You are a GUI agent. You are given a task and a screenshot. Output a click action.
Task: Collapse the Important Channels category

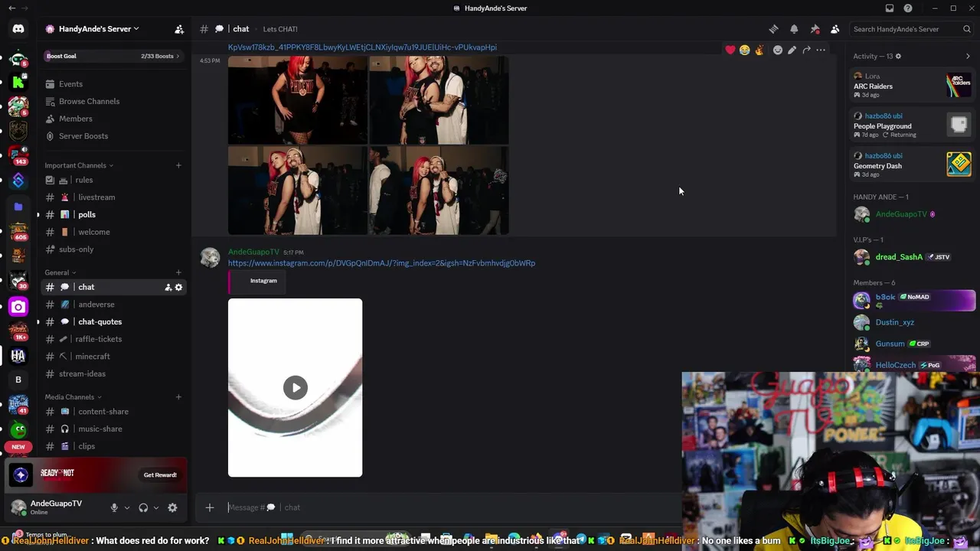[79, 165]
